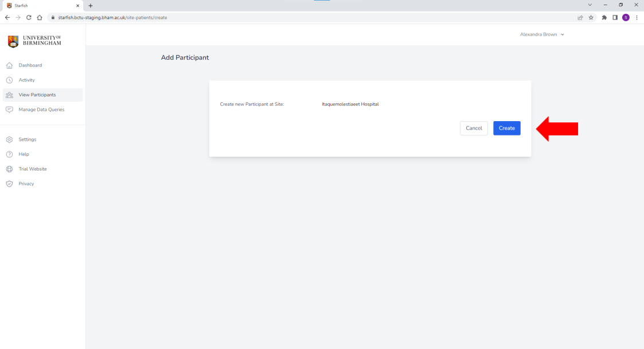Bookmark this page with the star icon
The height and width of the screenshot is (349, 644).
[591, 17]
